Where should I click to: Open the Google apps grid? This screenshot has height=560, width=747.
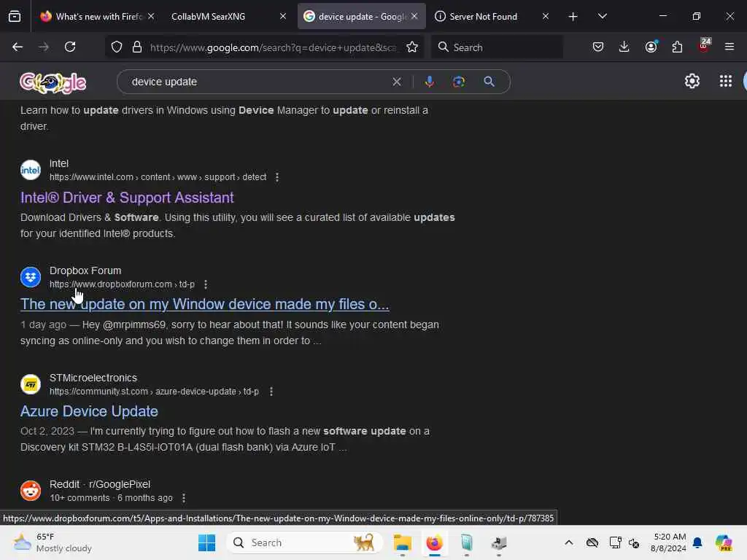(x=726, y=81)
